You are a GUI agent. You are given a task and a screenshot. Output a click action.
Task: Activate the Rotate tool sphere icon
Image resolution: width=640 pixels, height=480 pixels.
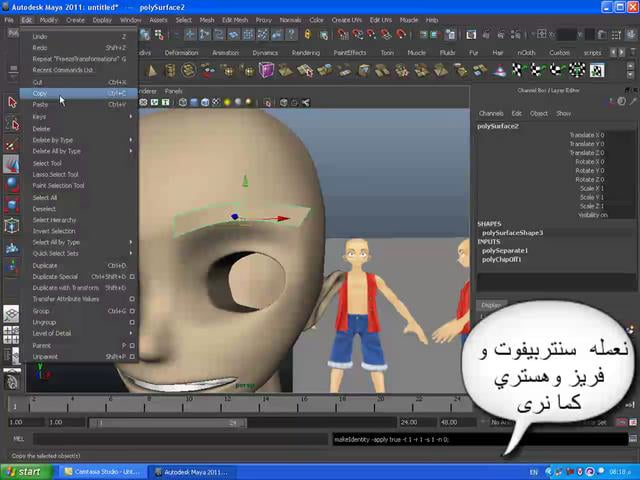[x=11, y=184]
